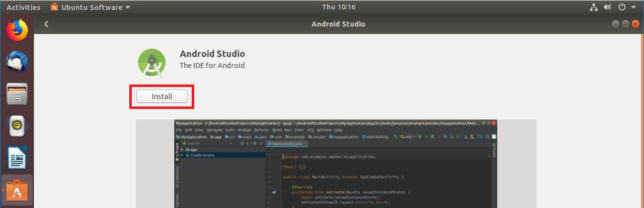Click "The IDE for Android" summary text
The image size is (644, 208).
point(212,65)
